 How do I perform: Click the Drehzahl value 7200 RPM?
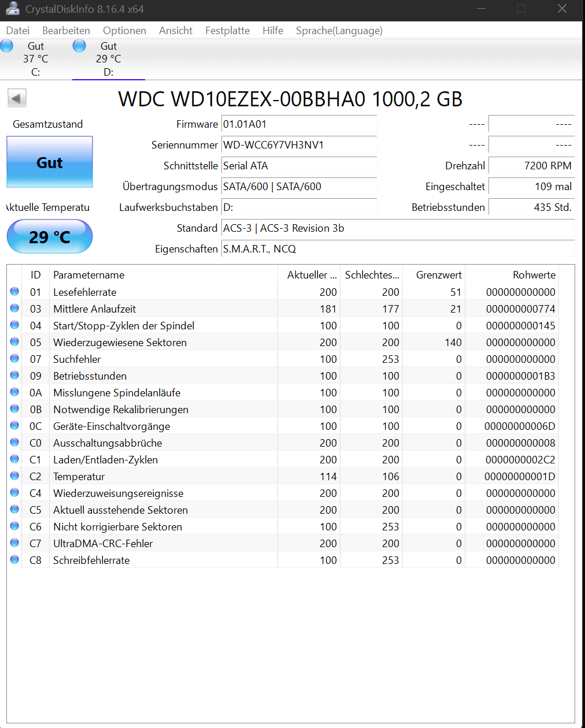point(532,166)
